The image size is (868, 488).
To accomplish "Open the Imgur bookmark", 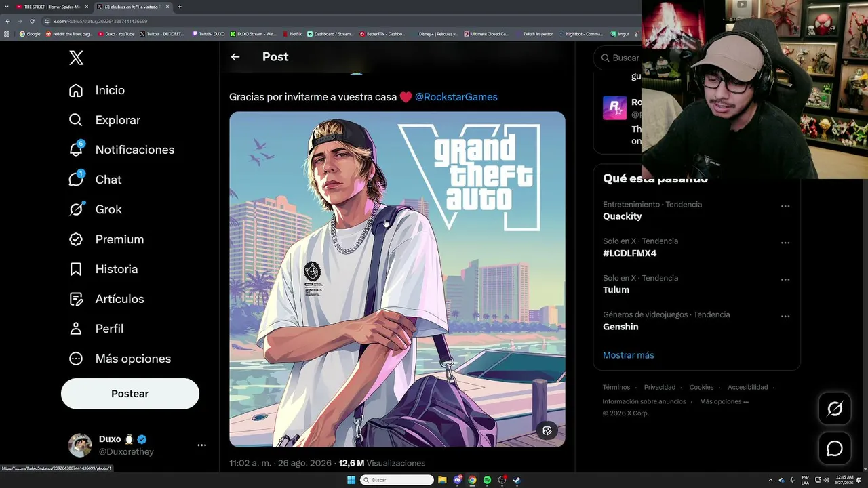I will 620,34.
